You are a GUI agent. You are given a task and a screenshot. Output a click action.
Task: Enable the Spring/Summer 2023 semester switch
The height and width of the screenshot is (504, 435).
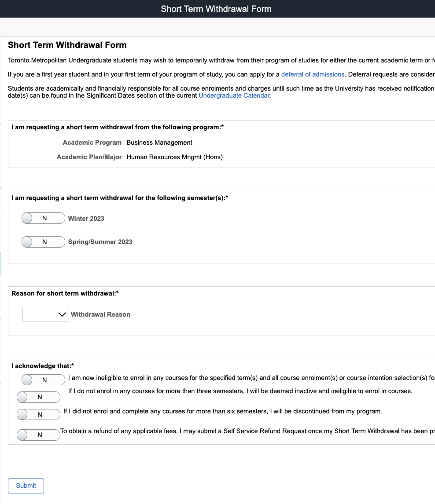(x=43, y=242)
